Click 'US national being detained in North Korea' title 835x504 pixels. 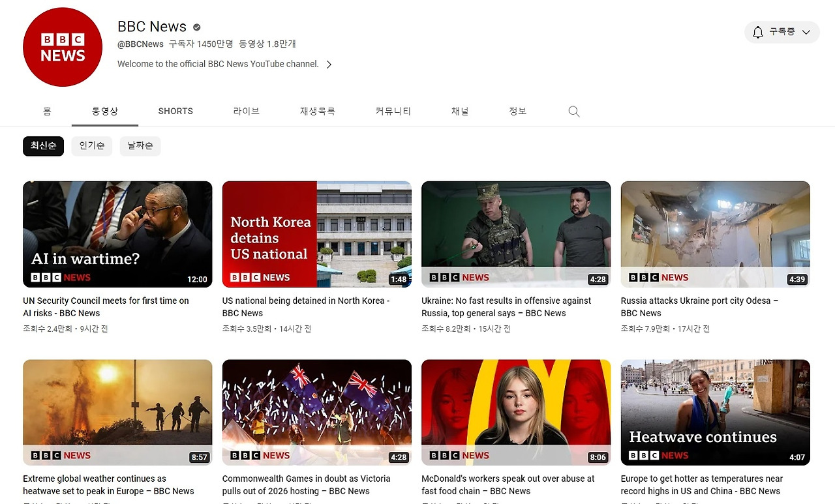coord(306,307)
